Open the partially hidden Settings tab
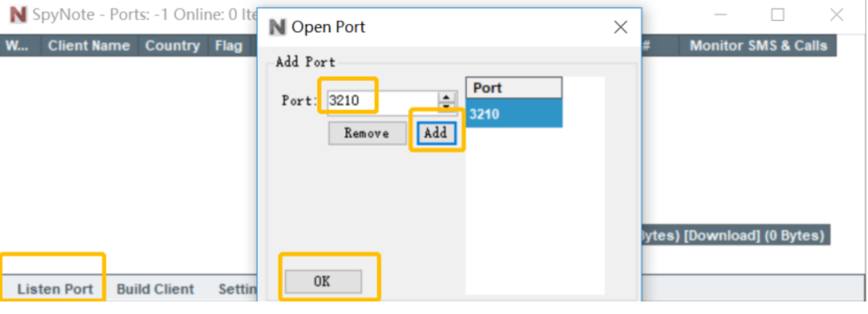The height and width of the screenshot is (314, 868). (x=237, y=289)
